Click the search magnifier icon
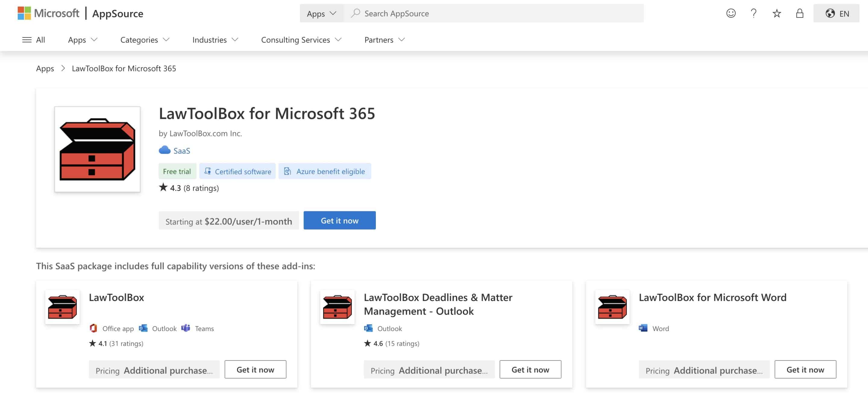Viewport: 868px width, 412px height. pos(355,14)
